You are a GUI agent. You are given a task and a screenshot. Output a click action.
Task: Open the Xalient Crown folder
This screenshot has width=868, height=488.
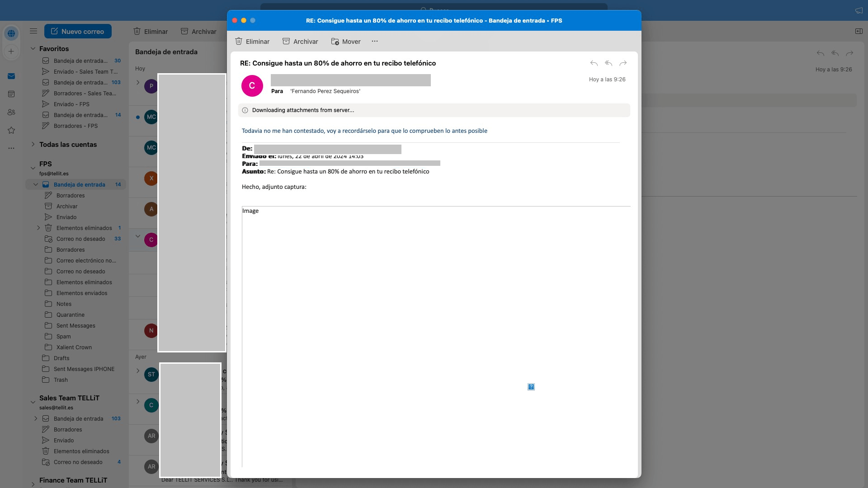coord(74,347)
